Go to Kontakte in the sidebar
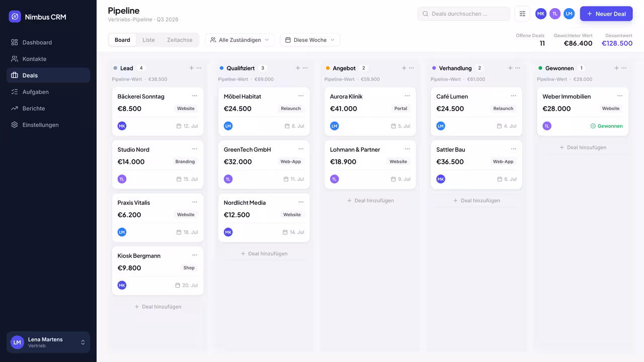 (48, 59)
